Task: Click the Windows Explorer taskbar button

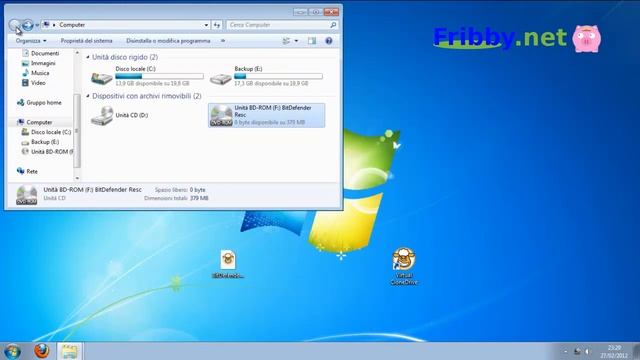Action: pyautogui.click(x=69, y=351)
